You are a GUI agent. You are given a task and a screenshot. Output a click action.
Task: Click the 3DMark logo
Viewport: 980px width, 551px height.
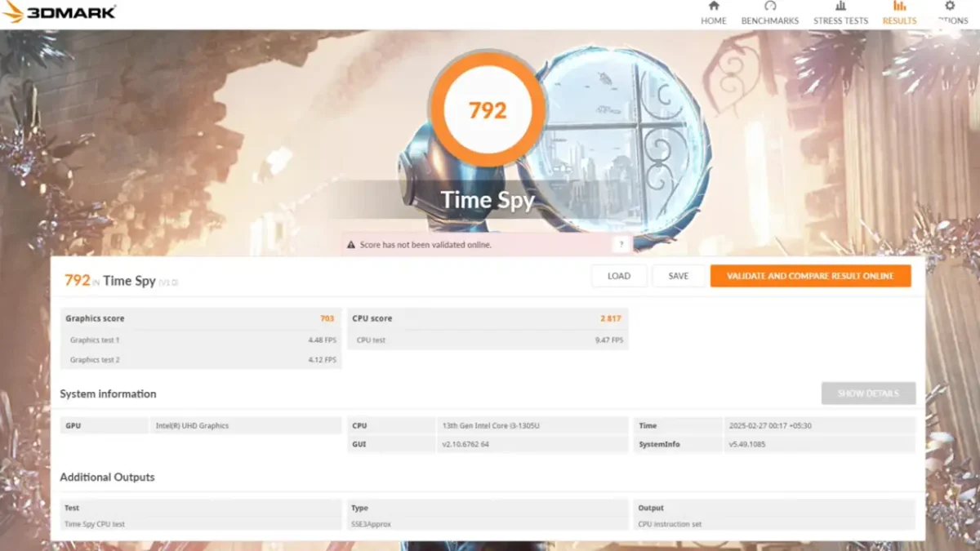(x=59, y=11)
